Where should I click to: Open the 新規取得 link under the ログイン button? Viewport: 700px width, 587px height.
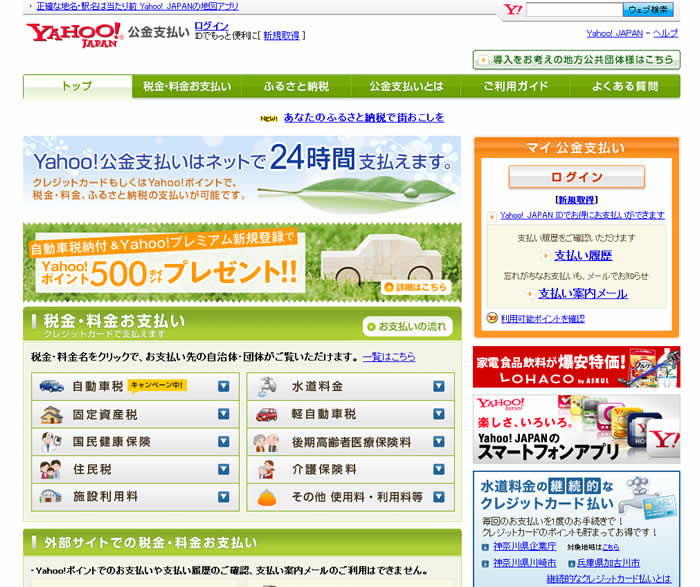click(576, 200)
